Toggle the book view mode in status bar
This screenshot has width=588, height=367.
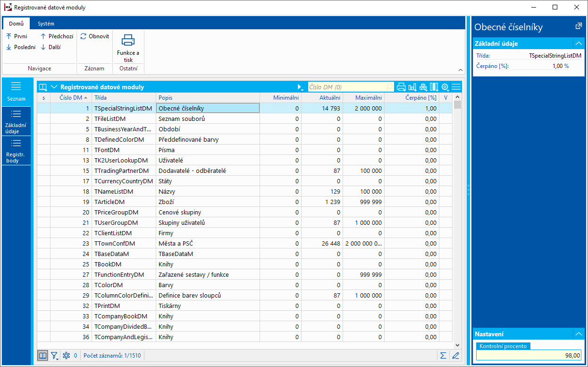(x=42, y=356)
